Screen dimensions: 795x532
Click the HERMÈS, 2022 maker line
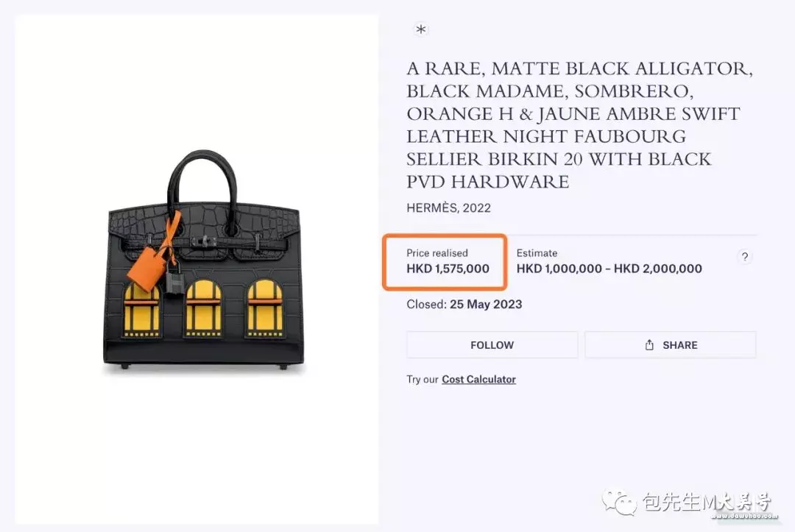pyautogui.click(x=449, y=208)
